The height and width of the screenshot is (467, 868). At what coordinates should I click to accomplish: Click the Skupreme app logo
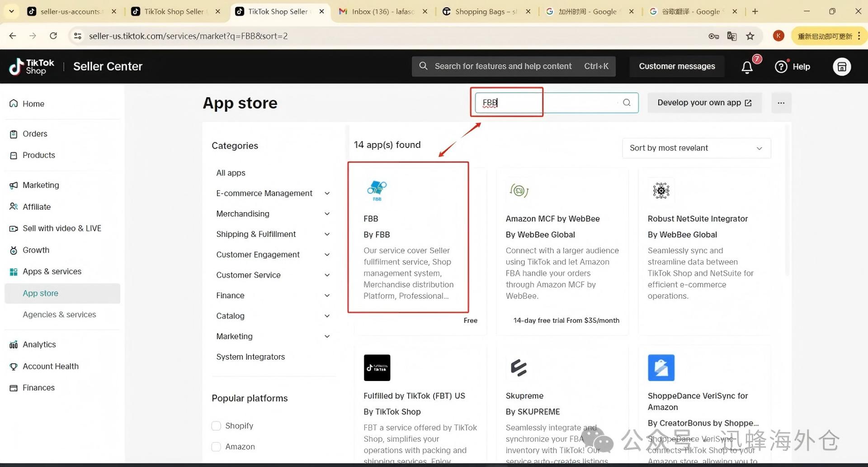(x=519, y=367)
